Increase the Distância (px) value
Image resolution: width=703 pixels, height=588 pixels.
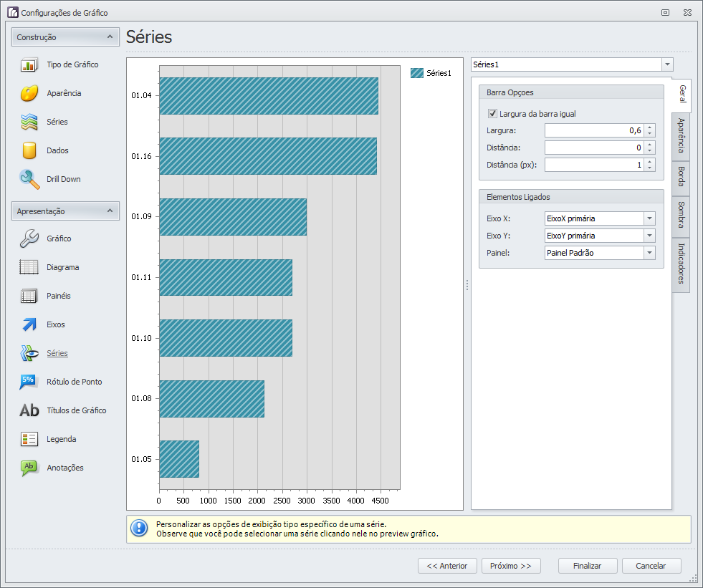(650, 161)
